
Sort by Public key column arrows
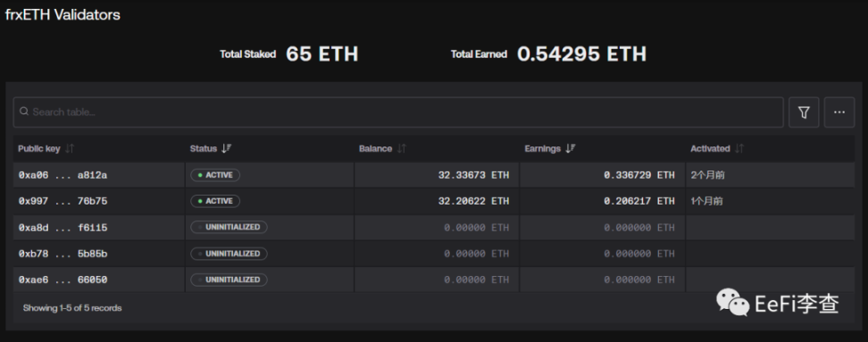pyautogui.click(x=70, y=148)
